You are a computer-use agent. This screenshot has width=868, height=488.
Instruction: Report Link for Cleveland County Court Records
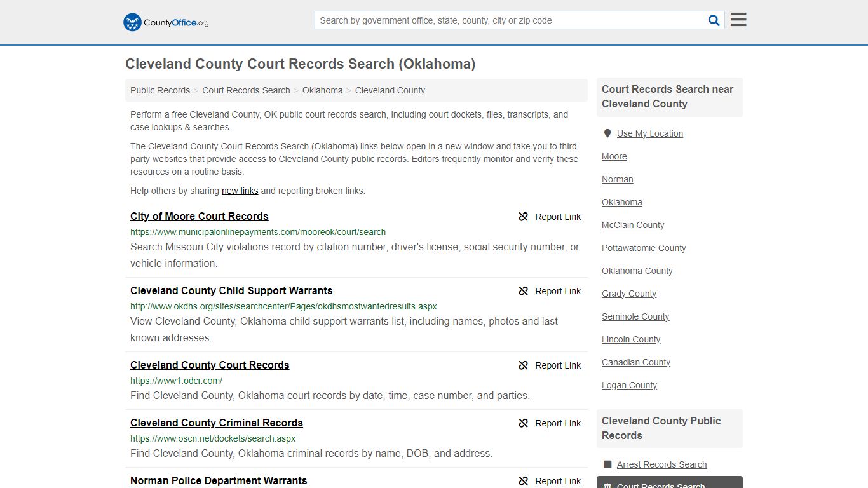[558, 365]
